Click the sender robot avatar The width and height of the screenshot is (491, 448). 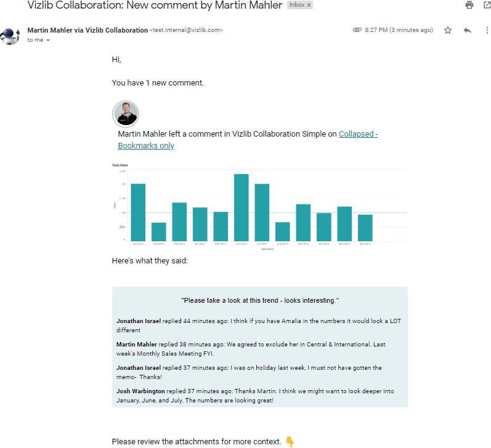coord(10,36)
